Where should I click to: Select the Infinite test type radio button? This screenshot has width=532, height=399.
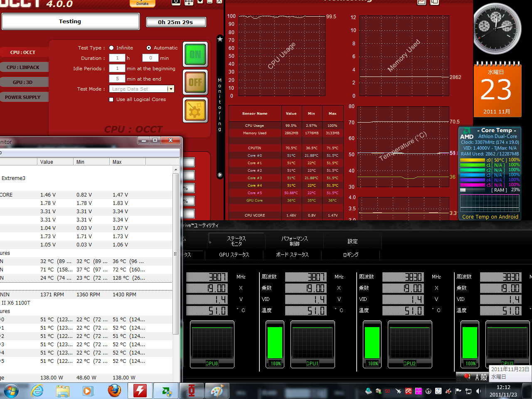111,48
